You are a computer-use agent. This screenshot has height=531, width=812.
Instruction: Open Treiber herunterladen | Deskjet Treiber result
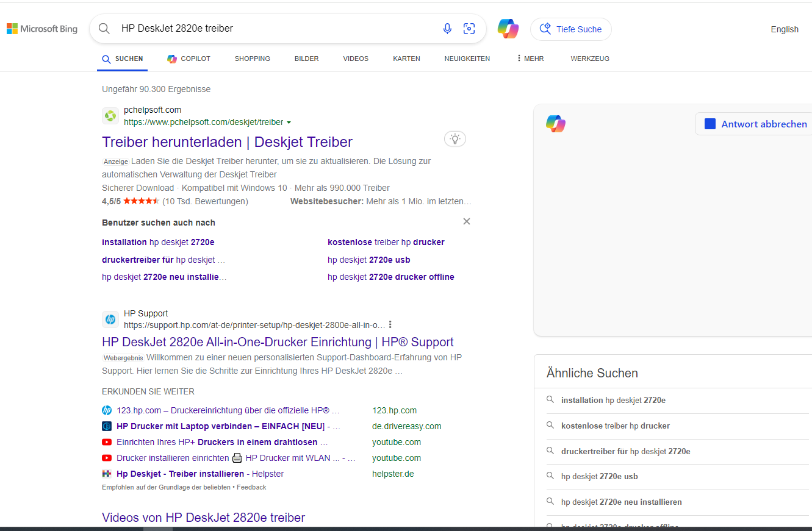coord(227,142)
